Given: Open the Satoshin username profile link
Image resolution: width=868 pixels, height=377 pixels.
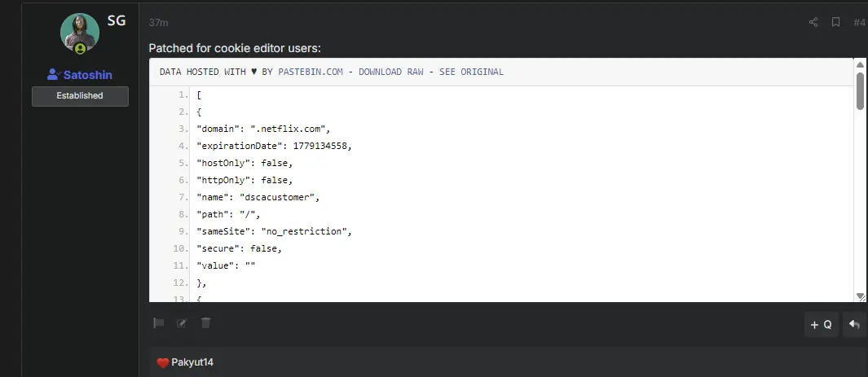Looking at the screenshot, I should click(x=88, y=75).
